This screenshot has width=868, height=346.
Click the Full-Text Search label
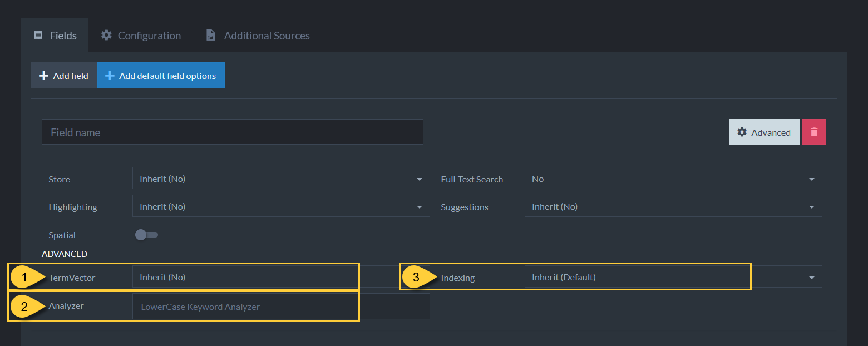(x=472, y=179)
